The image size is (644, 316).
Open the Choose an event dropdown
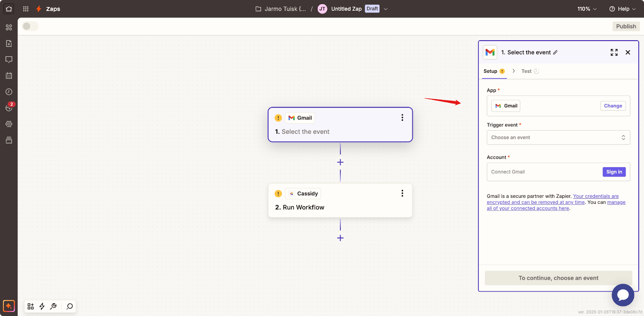point(558,137)
